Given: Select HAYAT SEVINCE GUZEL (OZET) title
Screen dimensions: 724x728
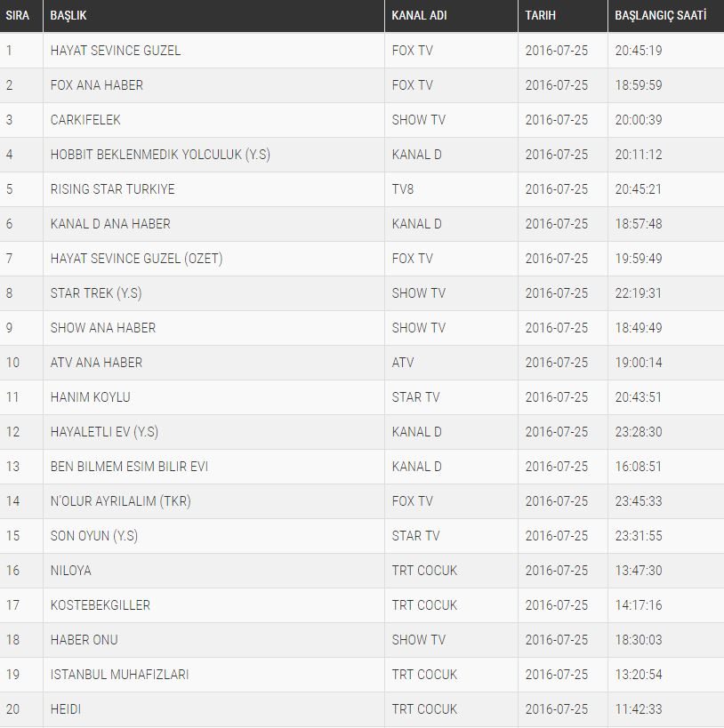Looking at the screenshot, I should [137, 258].
